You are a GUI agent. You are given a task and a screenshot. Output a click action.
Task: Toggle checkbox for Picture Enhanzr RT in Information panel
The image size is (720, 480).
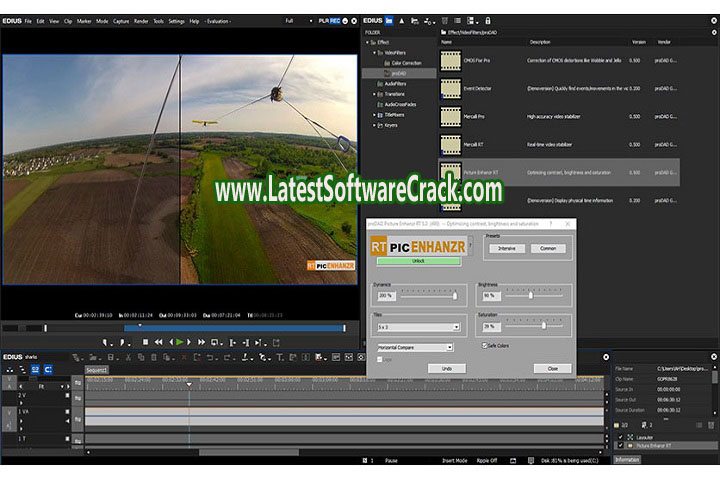[x=620, y=445]
